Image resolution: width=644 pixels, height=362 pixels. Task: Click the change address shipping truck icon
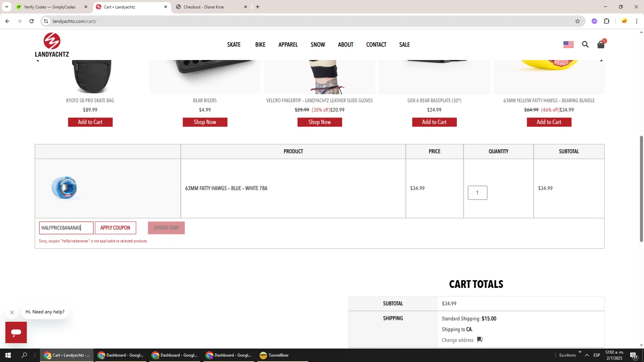[480, 340]
